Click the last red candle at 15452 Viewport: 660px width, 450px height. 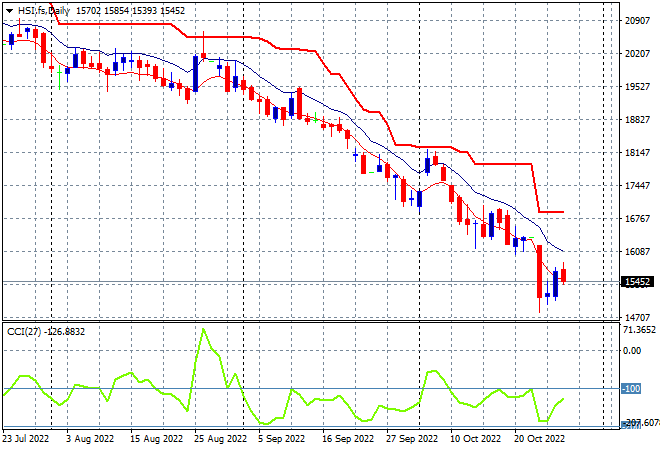[564, 275]
